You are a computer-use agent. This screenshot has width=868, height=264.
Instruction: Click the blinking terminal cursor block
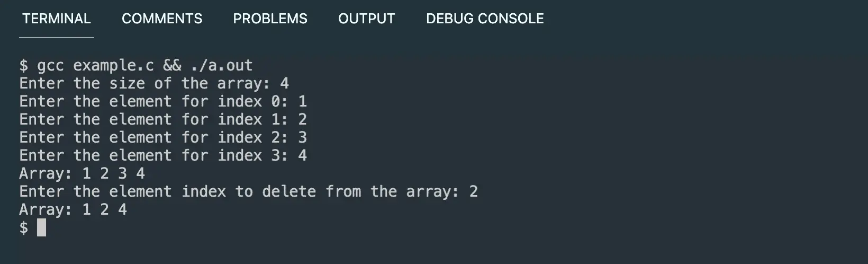pos(41,228)
